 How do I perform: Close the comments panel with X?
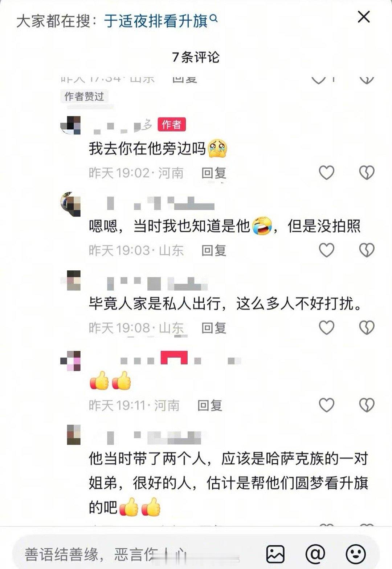click(364, 17)
